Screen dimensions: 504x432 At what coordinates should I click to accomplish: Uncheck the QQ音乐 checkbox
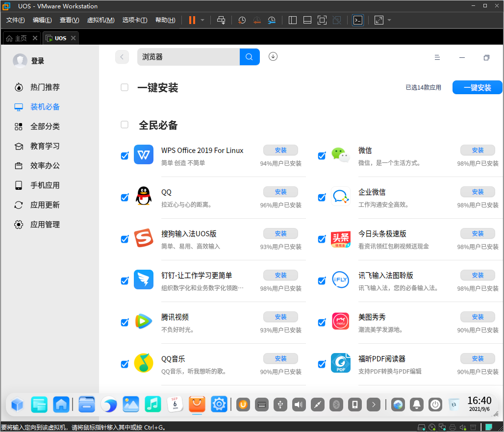125,364
